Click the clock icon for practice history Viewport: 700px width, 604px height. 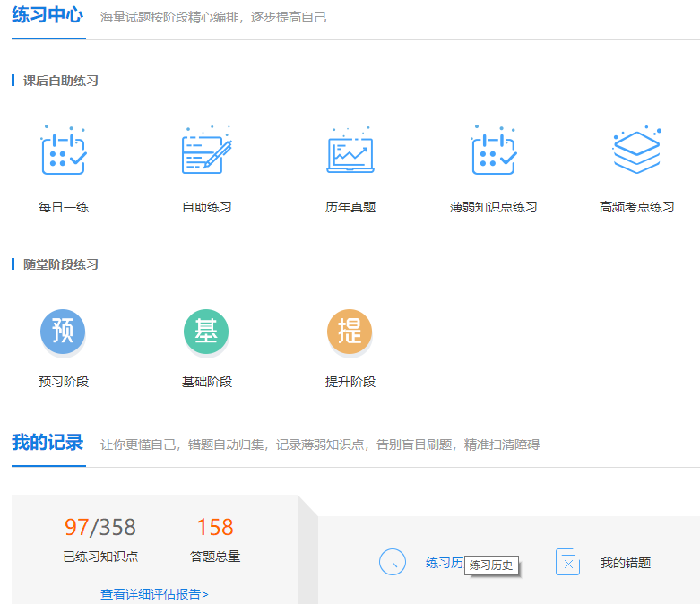pyautogui.click(x=393, y=562)
